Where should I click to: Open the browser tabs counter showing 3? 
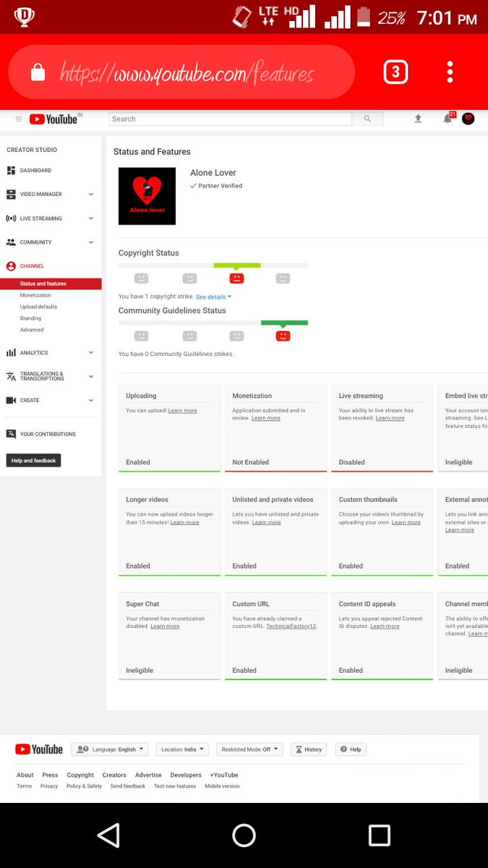click(x=395, y=72)
